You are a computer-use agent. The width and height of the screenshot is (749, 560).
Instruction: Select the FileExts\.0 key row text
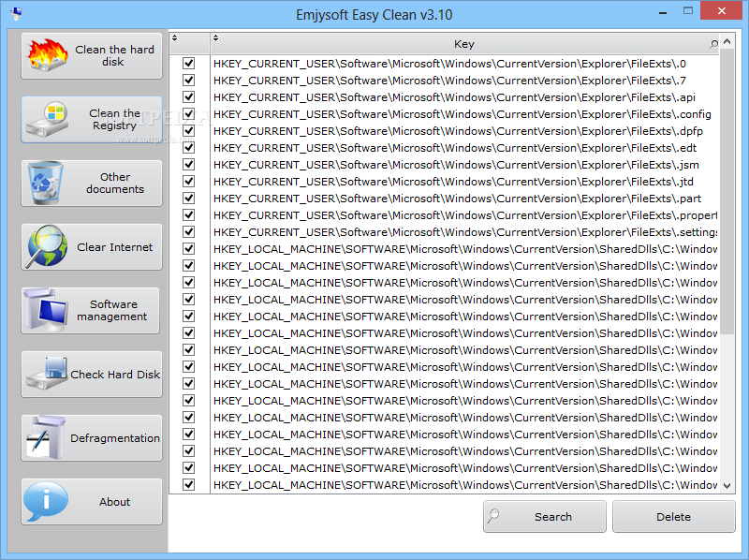point(449,64)
